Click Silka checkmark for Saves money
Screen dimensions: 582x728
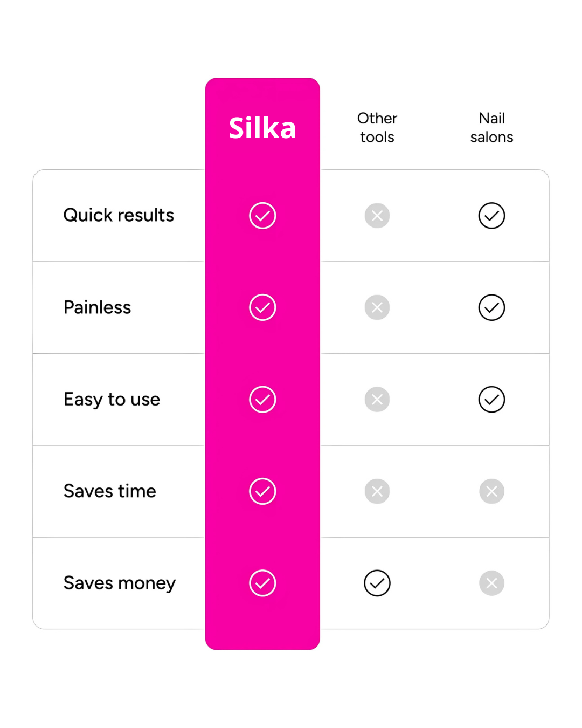pyautogui.click(x=262, y=583)
